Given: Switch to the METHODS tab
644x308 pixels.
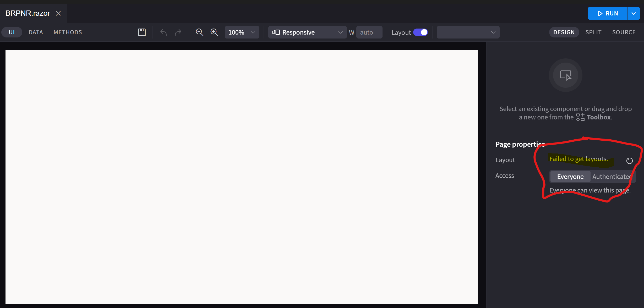Looking at the screenshot, I should 68,32.
